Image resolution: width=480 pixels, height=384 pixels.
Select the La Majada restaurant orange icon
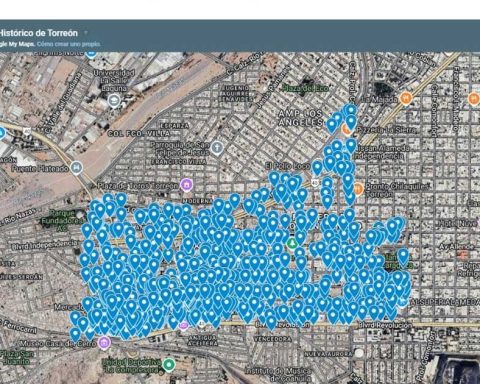(406, 99)
